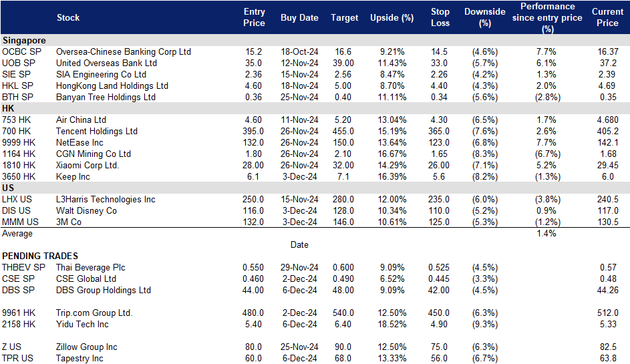Click Trip.com current price 512.0
The height and width of the screenshot is (364, 630).
coord(607,313)
